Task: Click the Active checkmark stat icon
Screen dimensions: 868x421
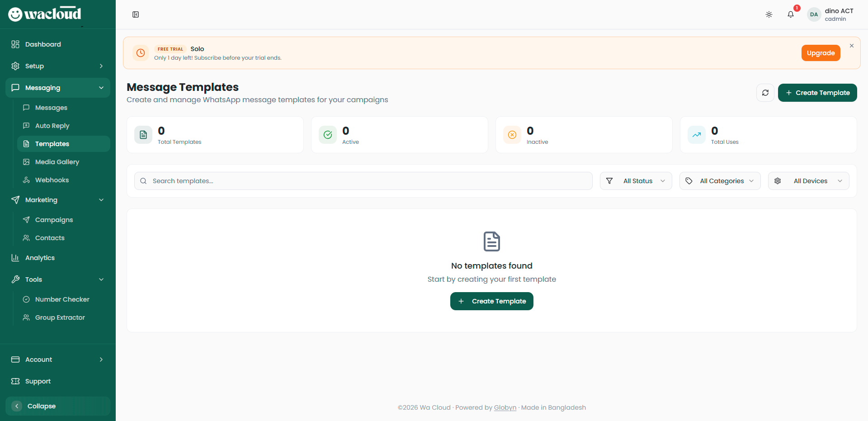Action: 328,135
